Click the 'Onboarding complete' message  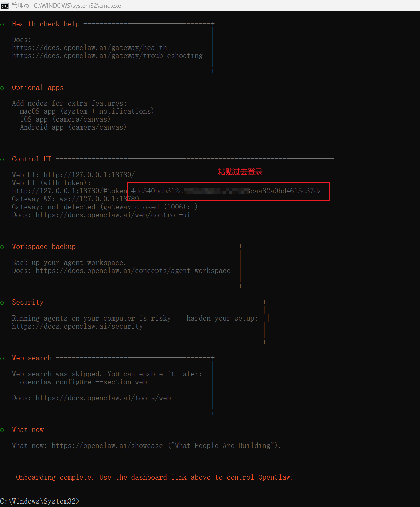tap(154, 477)
